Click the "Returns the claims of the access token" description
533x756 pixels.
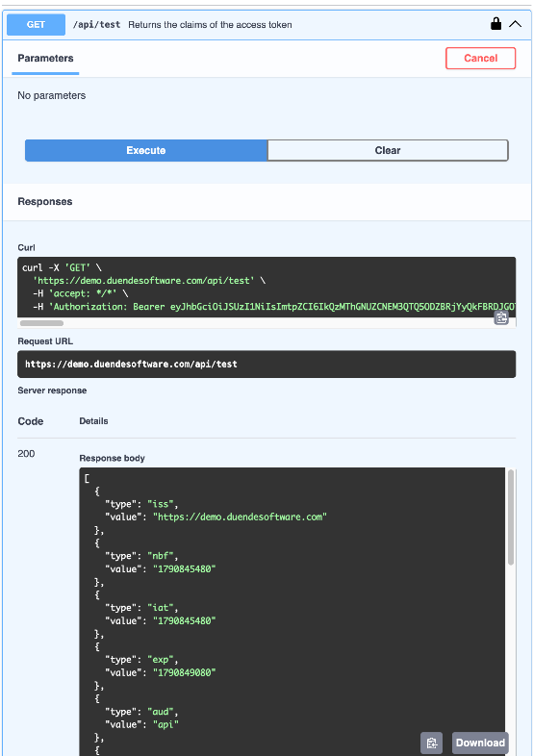pos(210,25)
